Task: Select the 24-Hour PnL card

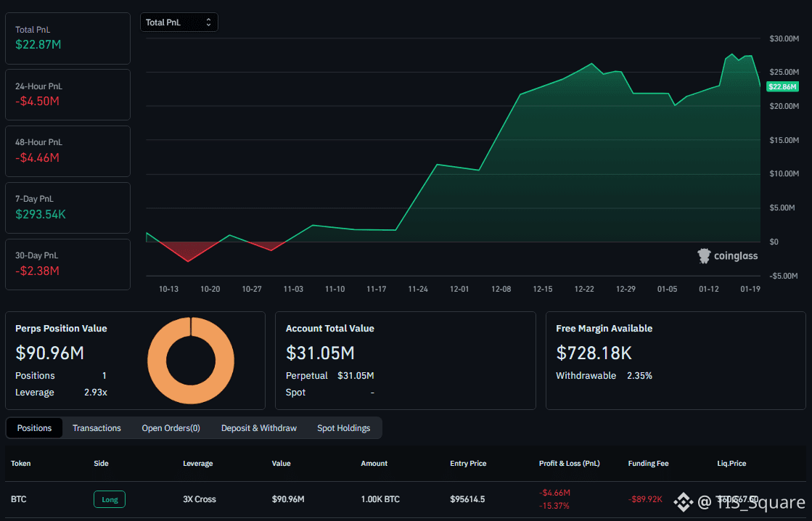Action: pyautogui.click(x=67, y=94)
